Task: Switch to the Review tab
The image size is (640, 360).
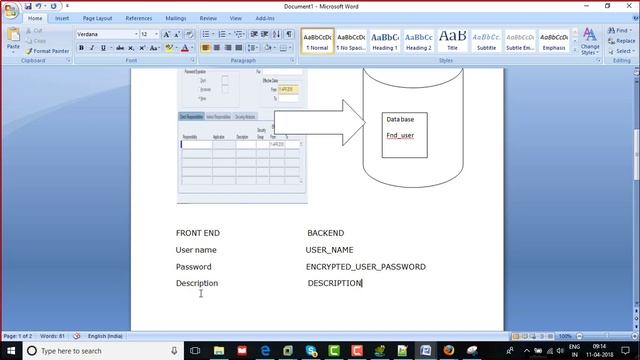Action: tap(208, 18)
